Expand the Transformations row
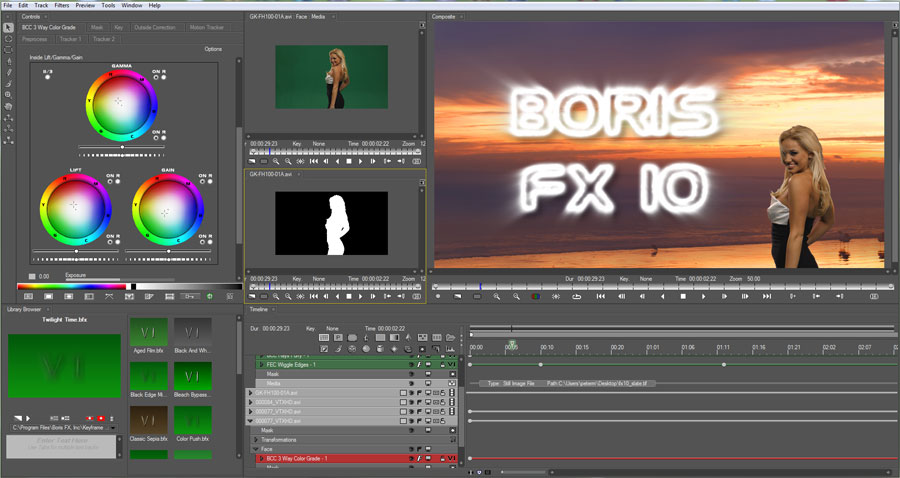900x478 pixels. coord(256,440)
